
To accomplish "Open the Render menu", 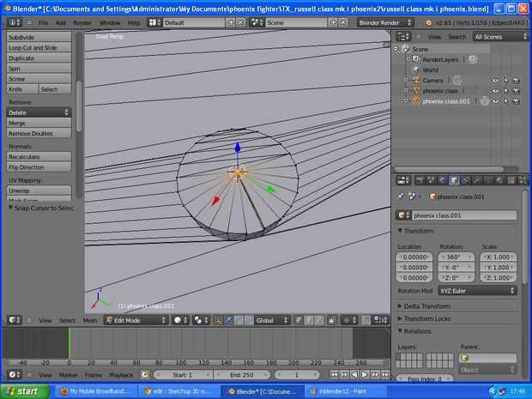I will pos(82,22).
